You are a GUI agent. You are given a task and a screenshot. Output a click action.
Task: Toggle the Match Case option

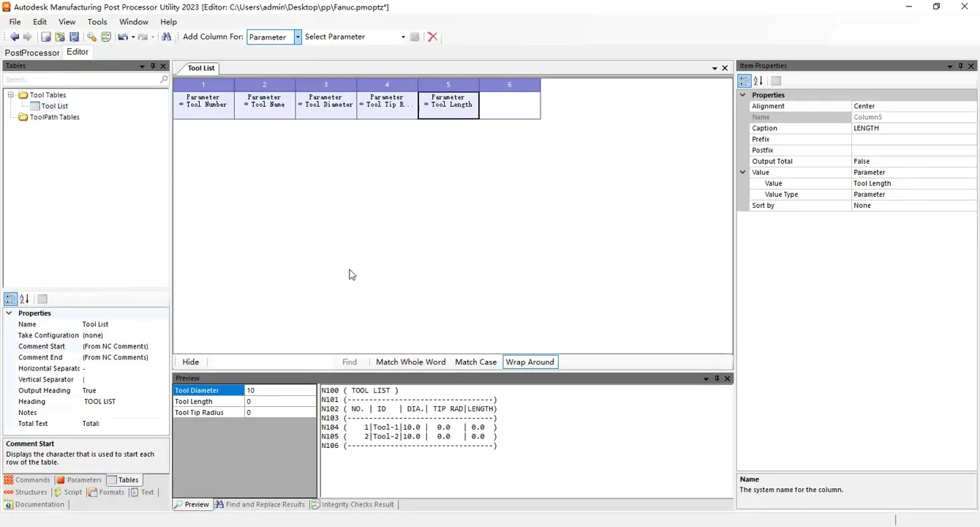[x=475, y=362]
